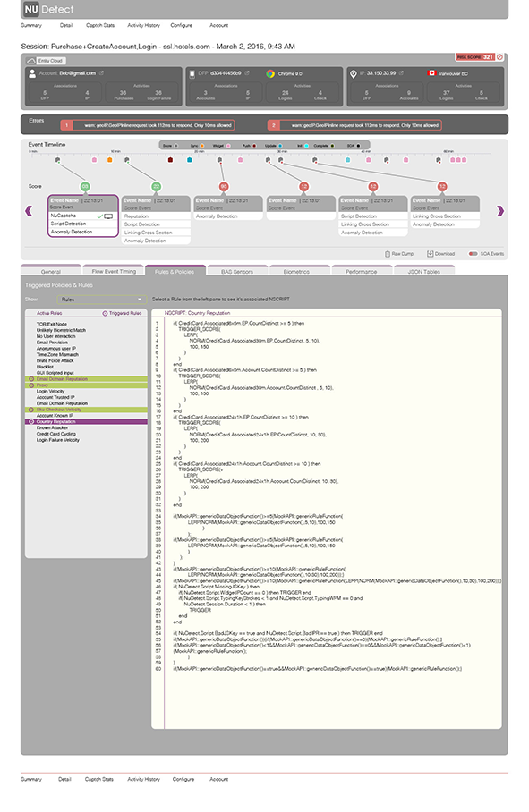Go to previous timeline events with left arrow
The height and width of the screenshot is (812, 529).
[x=29, y=211]
